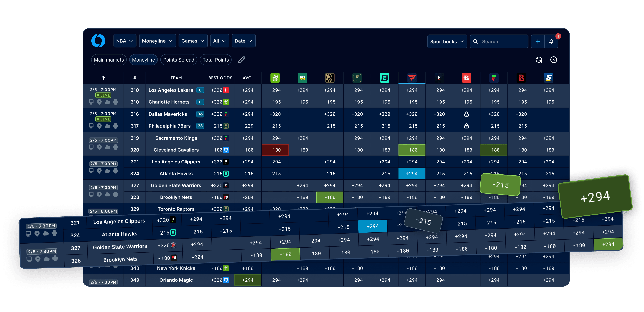Image resolution: width=644 pixels, height=312 pixels.
Task: Click the TV icon under Lakers game time
Action: (x=91, y=102)
